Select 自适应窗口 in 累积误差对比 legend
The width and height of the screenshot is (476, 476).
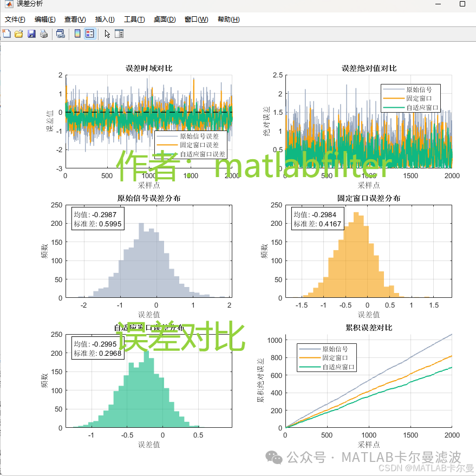[x=338, y=367]
